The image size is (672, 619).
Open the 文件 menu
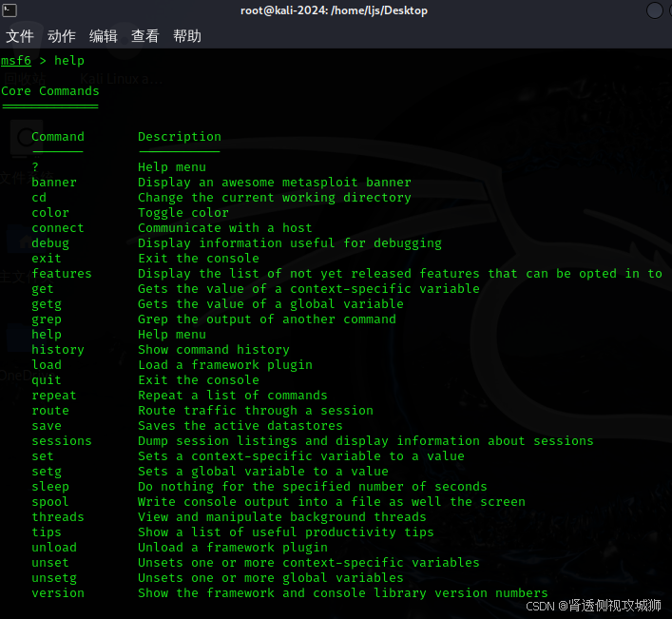click(x=20, y=36)
